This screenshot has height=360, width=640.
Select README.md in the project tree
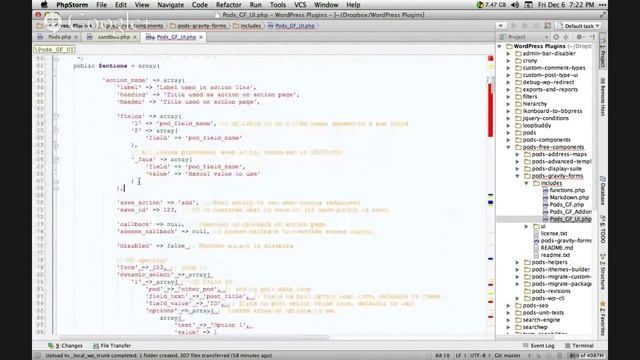[556, 248]
